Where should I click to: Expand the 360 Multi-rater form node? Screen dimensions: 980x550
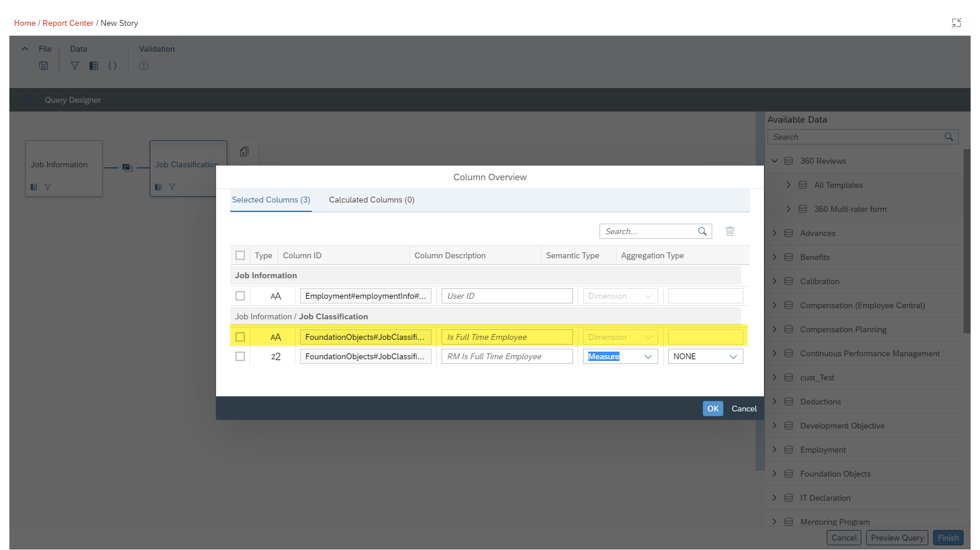789,209
